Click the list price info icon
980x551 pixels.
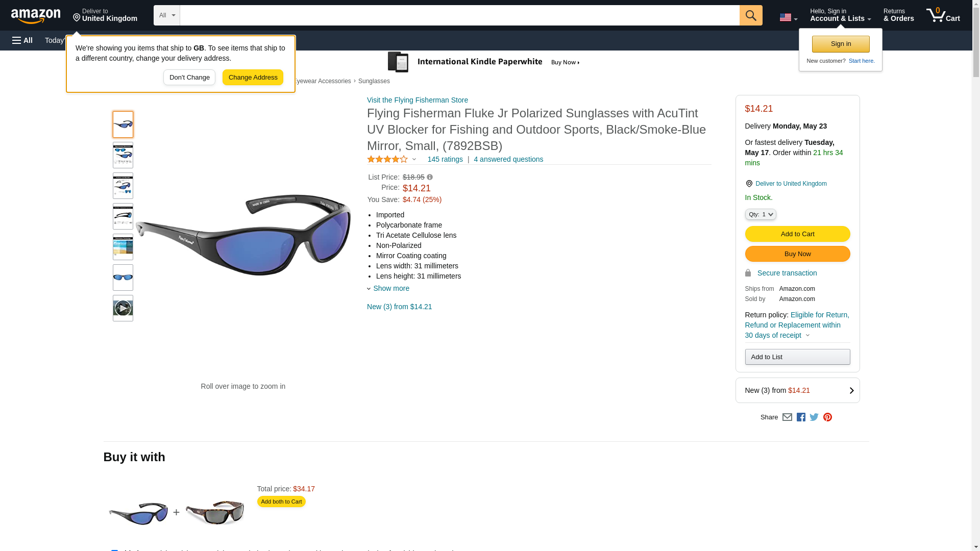tap(430, 177)
